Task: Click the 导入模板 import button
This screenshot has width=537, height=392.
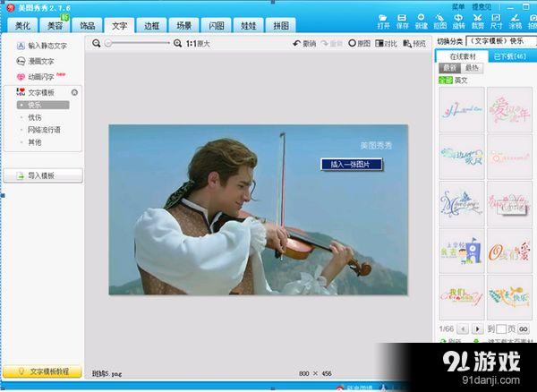Action: point(43,175)
